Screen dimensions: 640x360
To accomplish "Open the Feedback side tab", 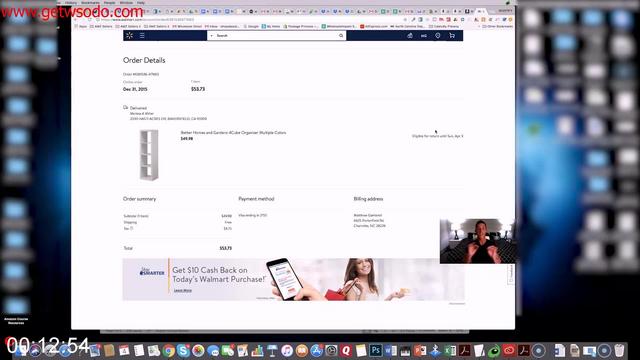I will coord(511,274).
